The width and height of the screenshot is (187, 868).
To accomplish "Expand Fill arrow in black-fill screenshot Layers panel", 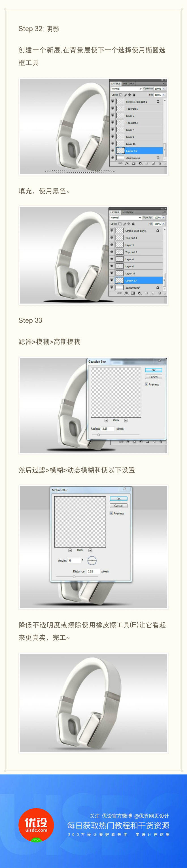I will (163, 224).
